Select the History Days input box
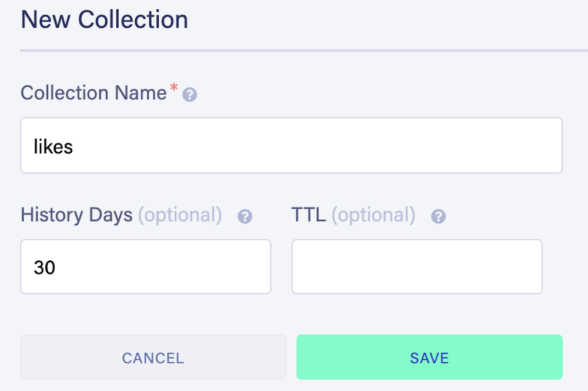Image resolution: width=588 pixels, height=391 pixels. coord(145,267)
